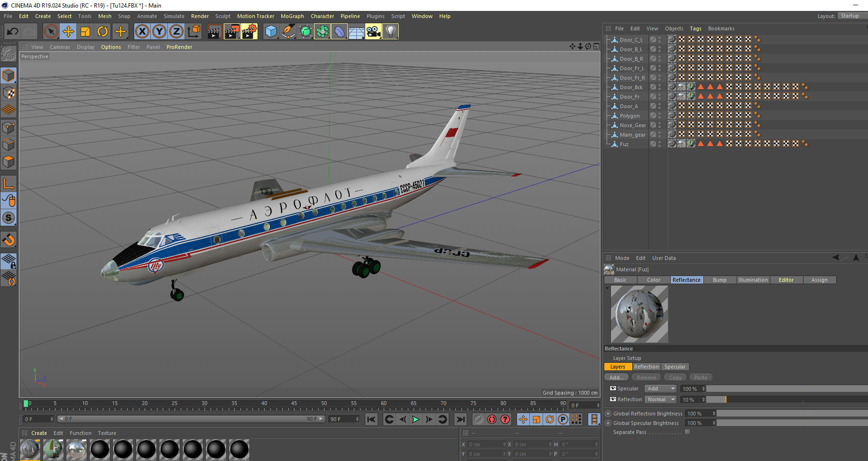Screen dimensions: 868x461
Task: Add a Floor environment object
Action: [x=356, y=32]
